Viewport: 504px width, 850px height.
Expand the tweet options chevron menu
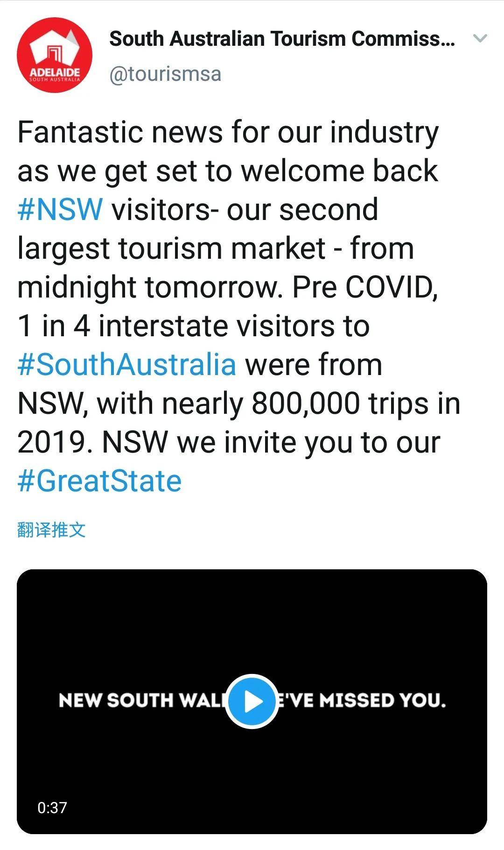tap(480, 39)
